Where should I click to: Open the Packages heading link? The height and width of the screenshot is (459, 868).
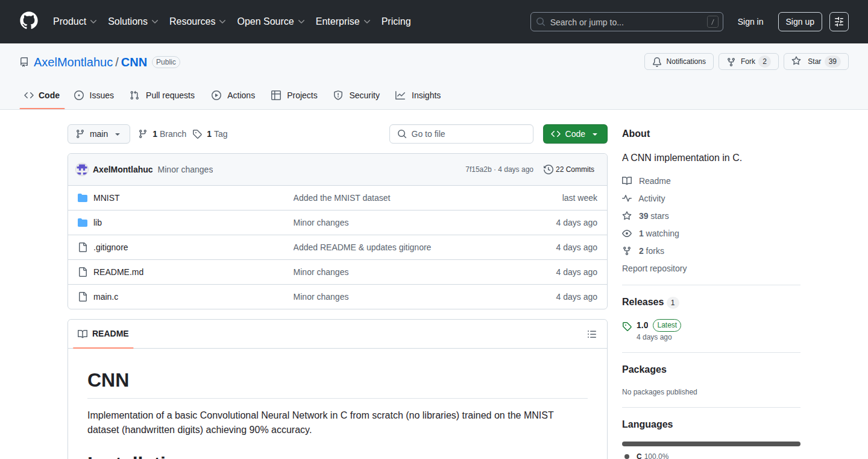(x=644, y=369)
